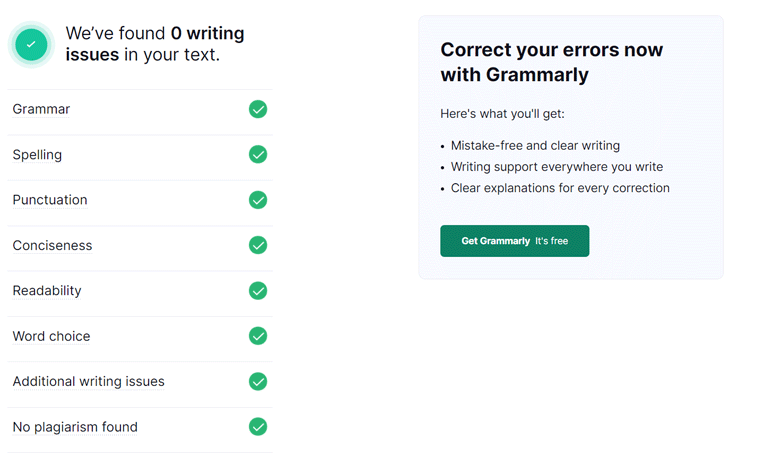Open the Punctuation category label
Viewport: 780px width, 471px height.
[50, 200]
